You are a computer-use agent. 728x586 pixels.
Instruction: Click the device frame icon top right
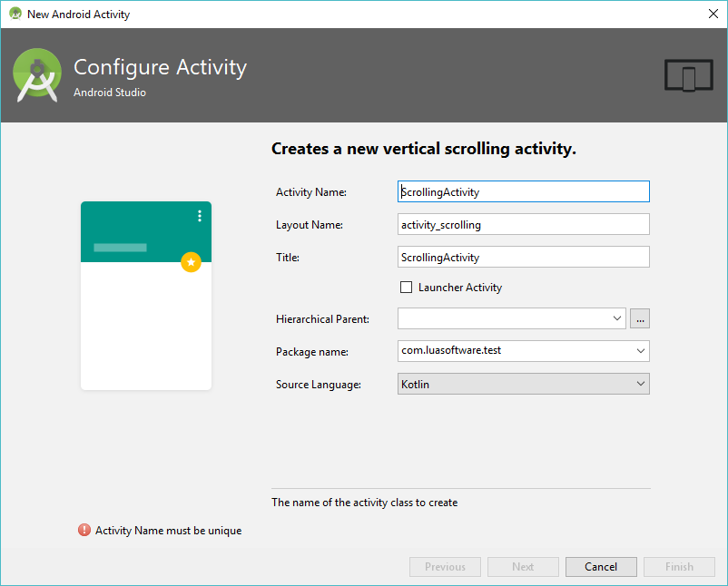pos(688,76)
